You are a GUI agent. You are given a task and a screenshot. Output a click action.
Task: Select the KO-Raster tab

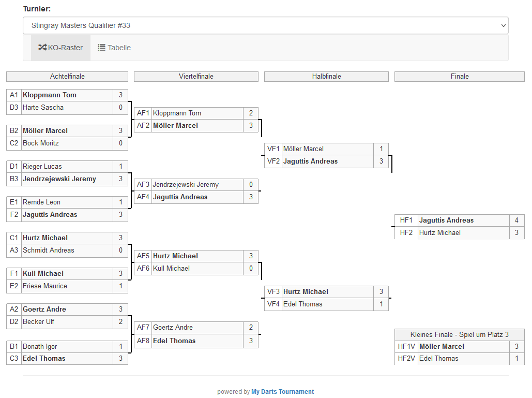coord(61,48)
